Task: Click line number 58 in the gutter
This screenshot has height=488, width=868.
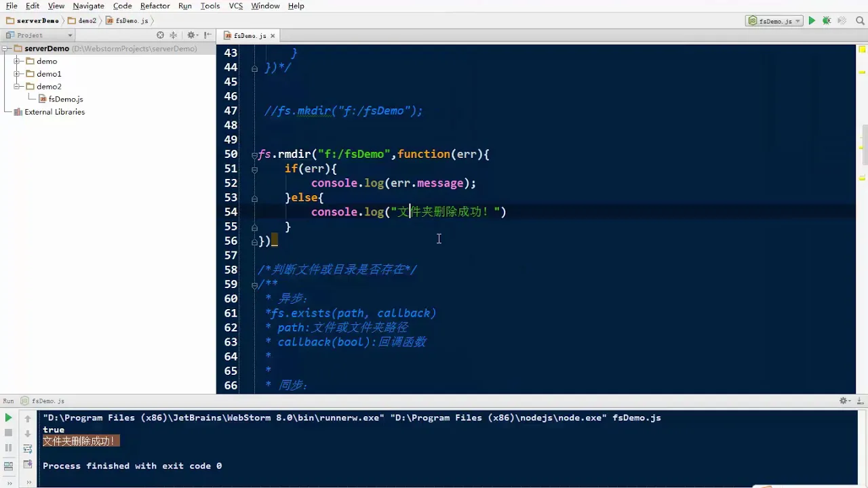Action: tap(231, 270)
